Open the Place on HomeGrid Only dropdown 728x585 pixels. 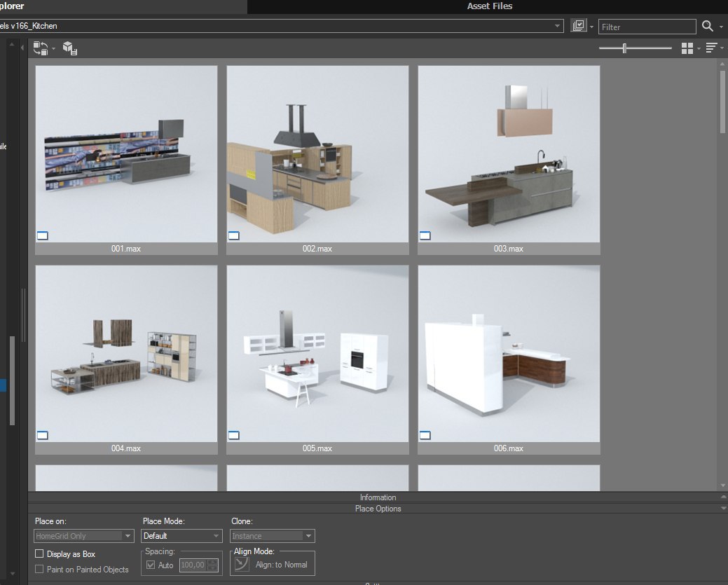[84, 536]
